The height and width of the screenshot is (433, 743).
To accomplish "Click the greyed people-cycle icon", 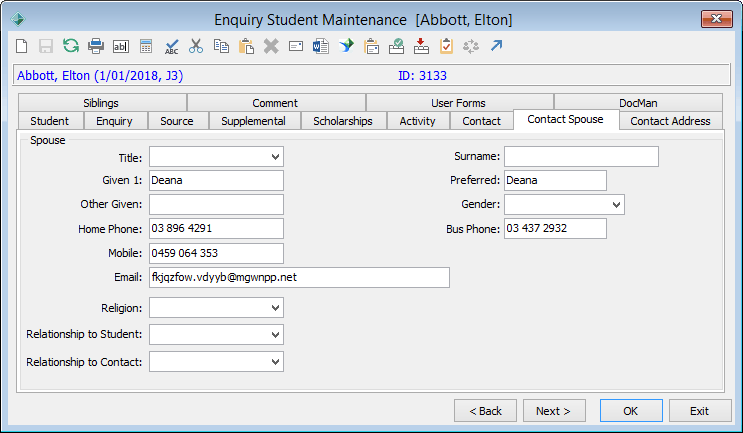I will (471, 46).
